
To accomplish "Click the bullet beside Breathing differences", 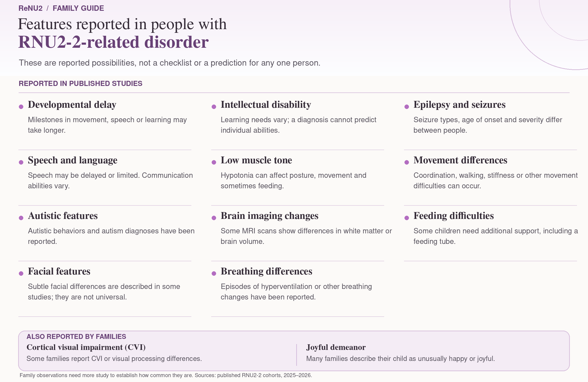I will (x=214, y=273).
